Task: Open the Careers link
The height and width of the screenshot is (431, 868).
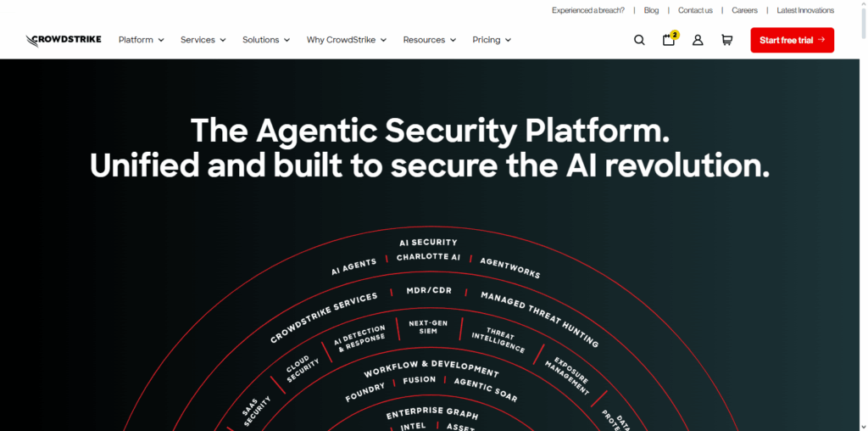Action: pyautogui.click(x=744, y=10)
